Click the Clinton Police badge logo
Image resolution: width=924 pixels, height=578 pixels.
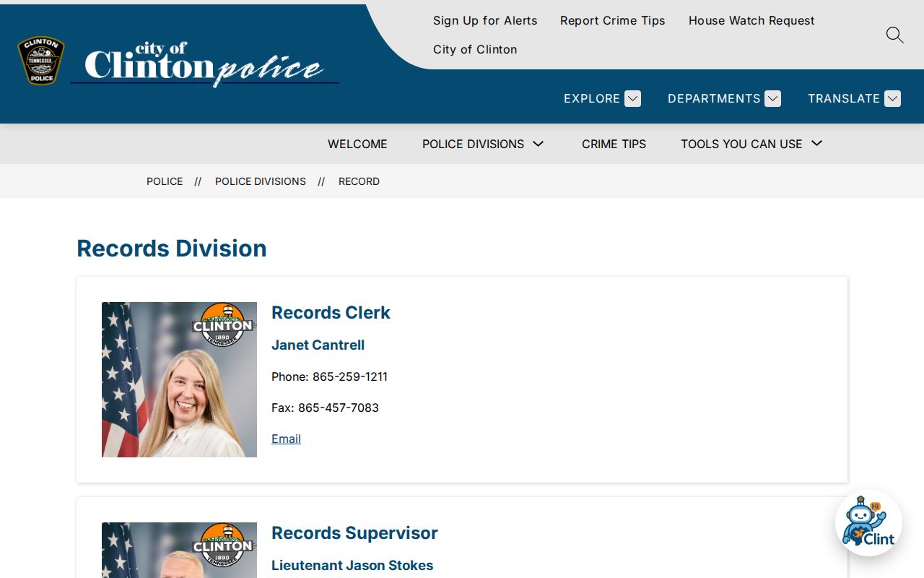[41, 61]
